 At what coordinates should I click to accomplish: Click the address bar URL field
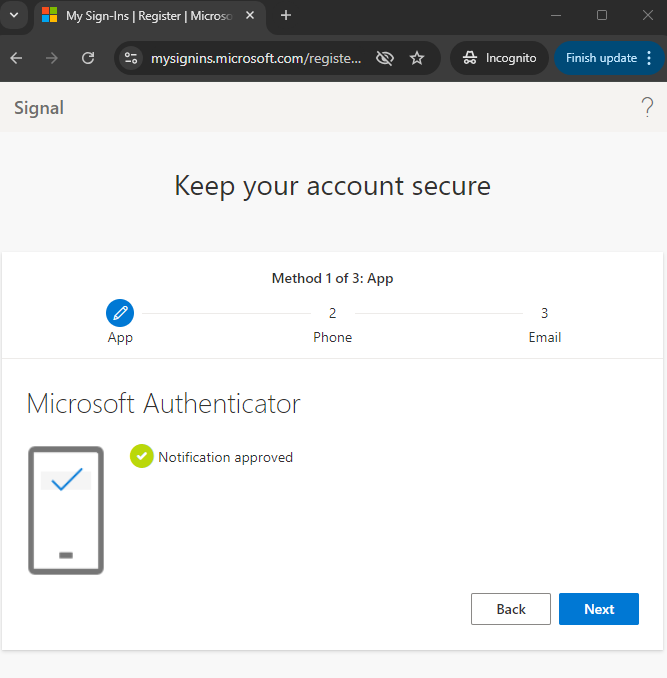coord(256,58)
